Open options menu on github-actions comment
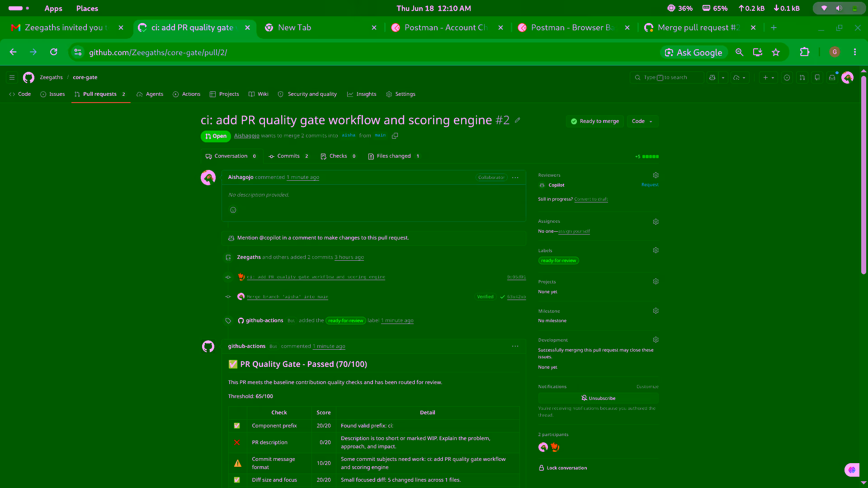The image size is (868, 488). [x=515, y=346]
